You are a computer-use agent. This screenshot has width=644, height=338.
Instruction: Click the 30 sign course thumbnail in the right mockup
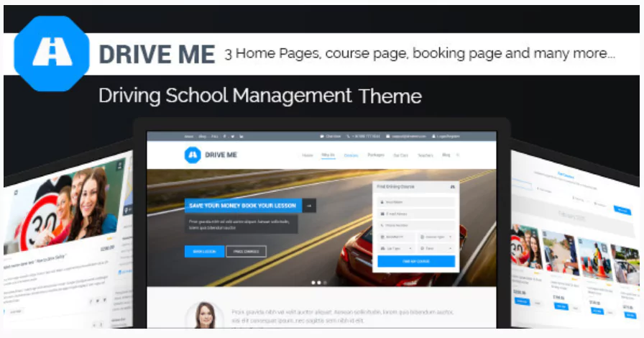(x=526, y=246)
